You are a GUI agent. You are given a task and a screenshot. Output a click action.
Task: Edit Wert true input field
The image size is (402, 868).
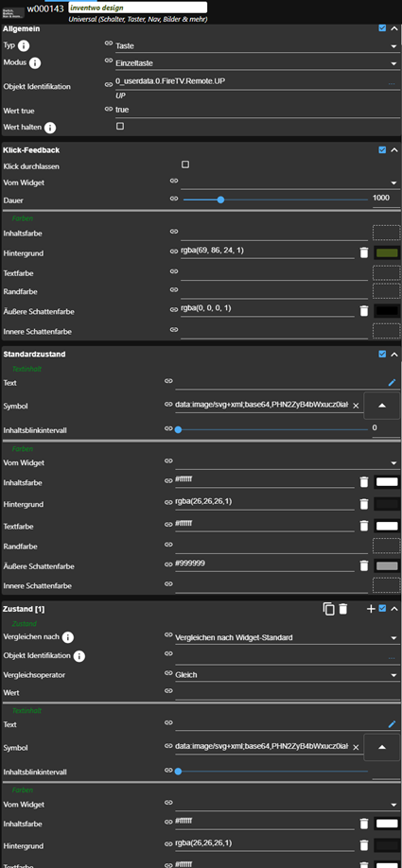[x=257, y=111]
